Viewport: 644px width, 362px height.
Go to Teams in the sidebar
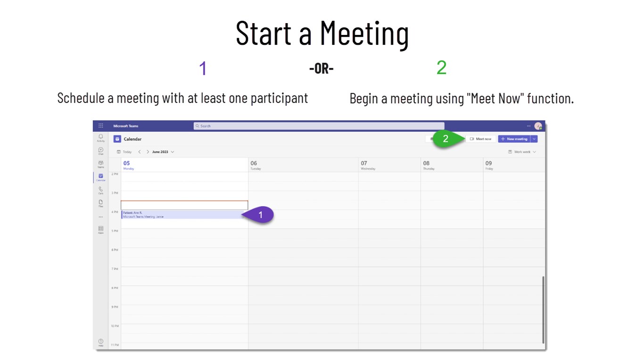point(100,164)
